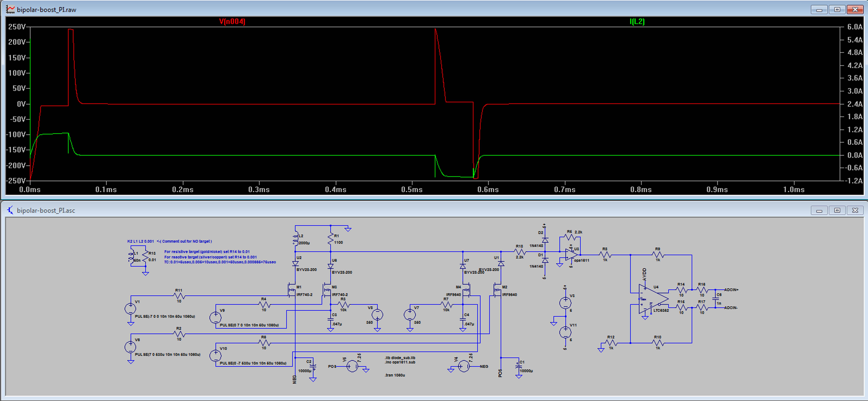Close the bipolar-boost_PI.raw waveform window

point(855,9)
